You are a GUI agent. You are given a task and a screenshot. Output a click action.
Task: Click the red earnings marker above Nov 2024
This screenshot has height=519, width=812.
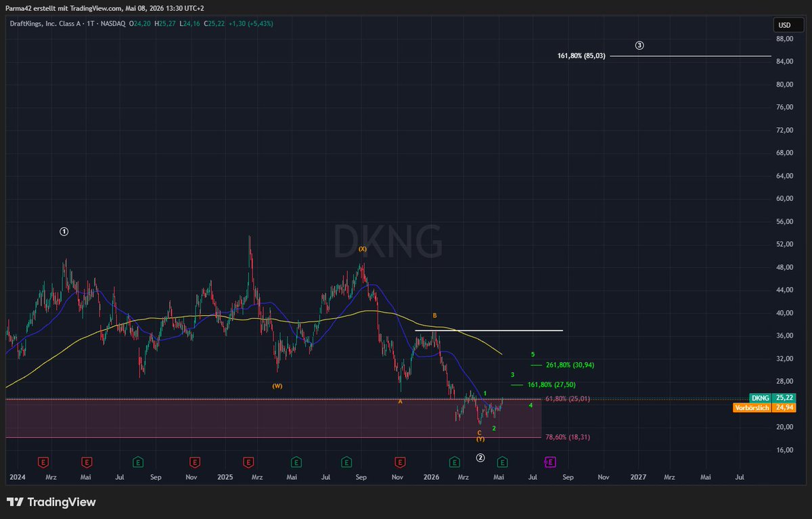pyautogui.click(x=195, y=462)
